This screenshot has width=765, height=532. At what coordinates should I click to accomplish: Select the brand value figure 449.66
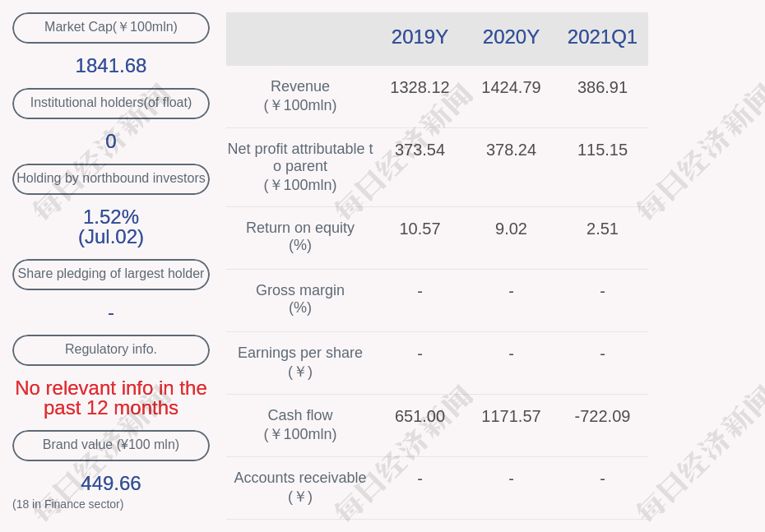tap(110, 483)
